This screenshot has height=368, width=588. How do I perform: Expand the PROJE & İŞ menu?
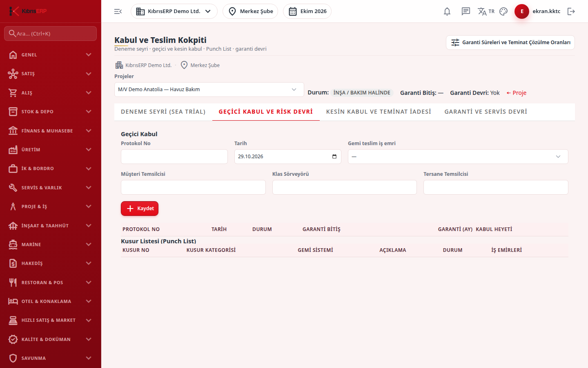point(51,206)
